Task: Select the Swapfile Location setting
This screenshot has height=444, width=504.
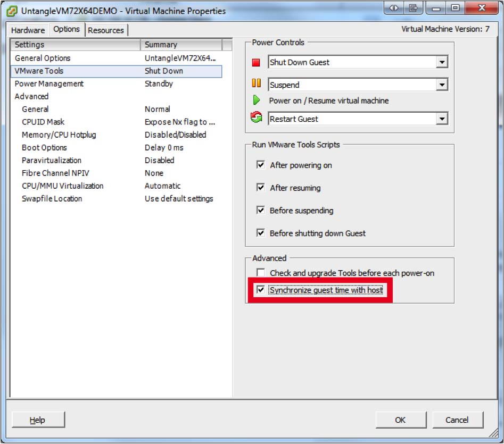Action: point(116,199)
